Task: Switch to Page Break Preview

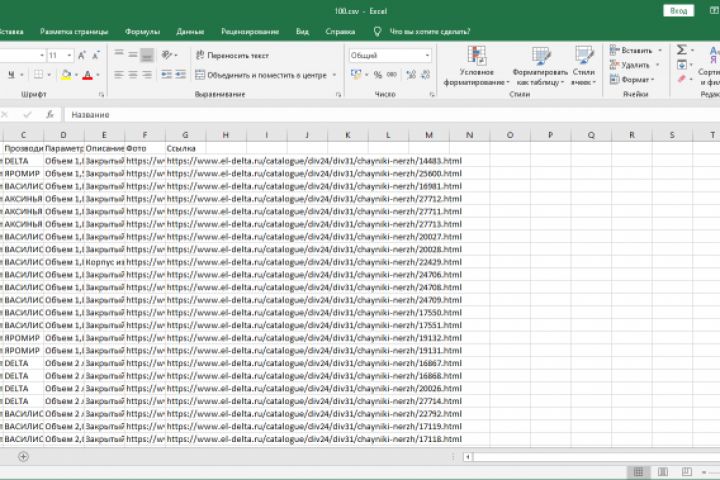Action: 686,472
